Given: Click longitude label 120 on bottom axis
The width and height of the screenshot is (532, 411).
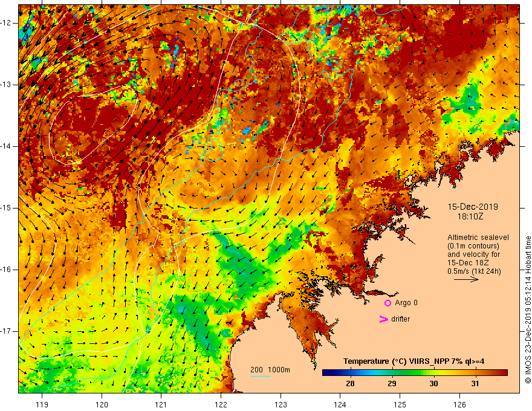Looking at the screenshot, I should pos(102,404).
